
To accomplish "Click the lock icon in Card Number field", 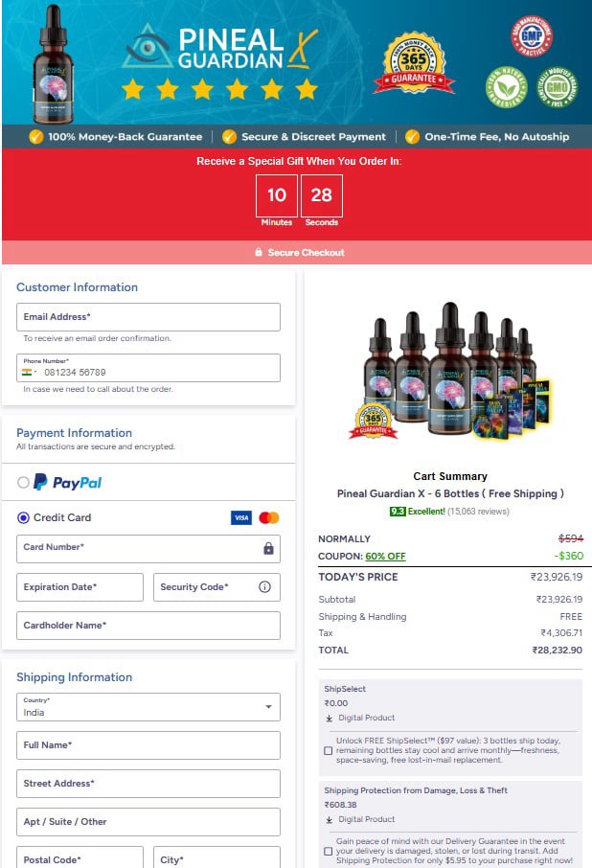I will coord(268,548).
